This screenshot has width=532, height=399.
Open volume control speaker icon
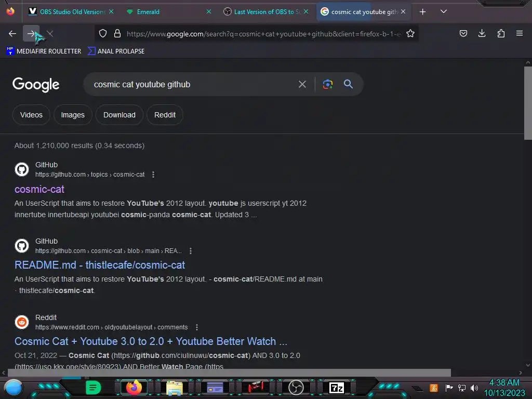[x=474, y=388]
